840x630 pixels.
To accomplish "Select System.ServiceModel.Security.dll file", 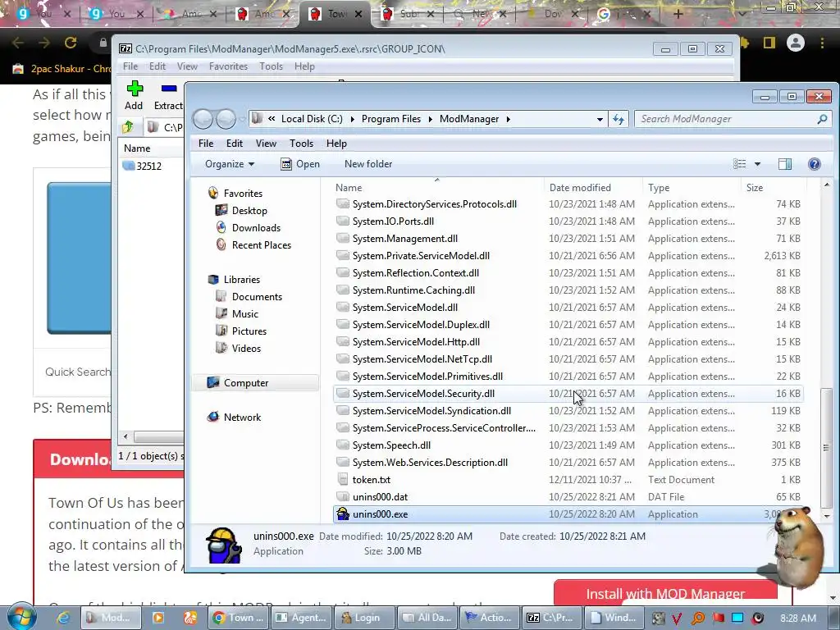I will coord(568,394).
